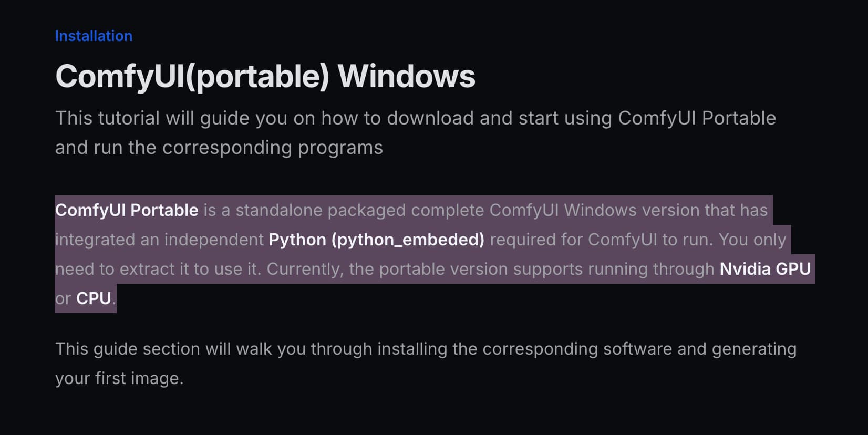The height and width of the screenshot is (435, 868).
Task: Click the word "generating" in last paragraph
Action: [754, 349]
